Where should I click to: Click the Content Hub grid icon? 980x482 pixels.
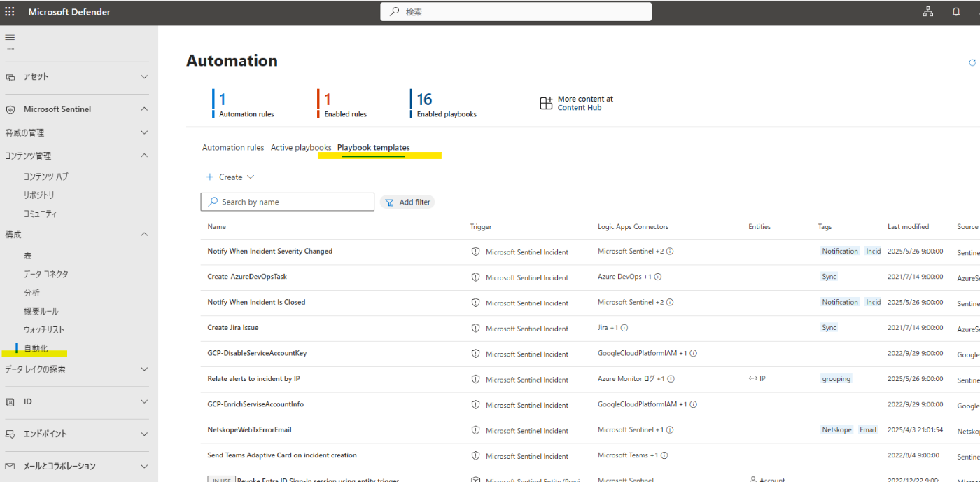(x=546, y=104)
